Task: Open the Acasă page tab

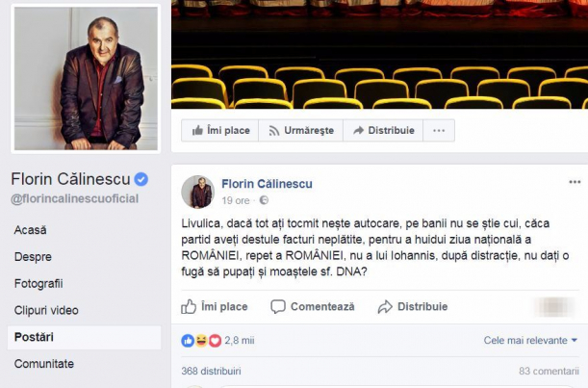Action: [31, 230]
